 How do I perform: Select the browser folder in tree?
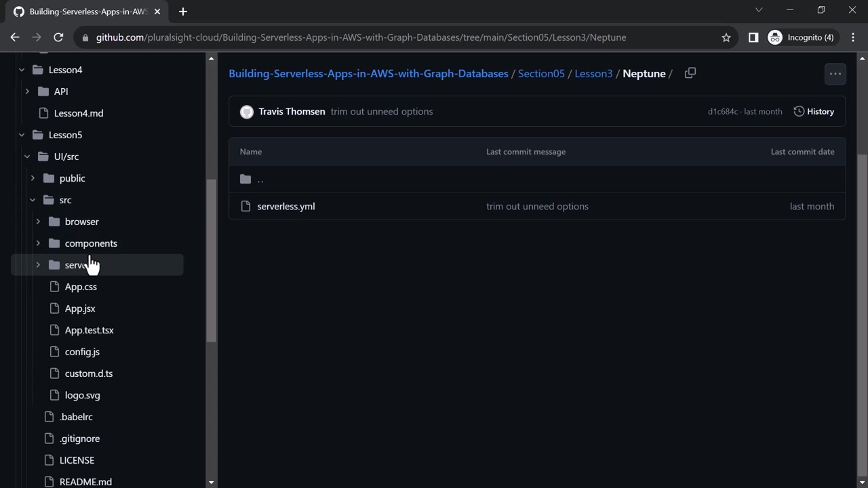(81, 222)
